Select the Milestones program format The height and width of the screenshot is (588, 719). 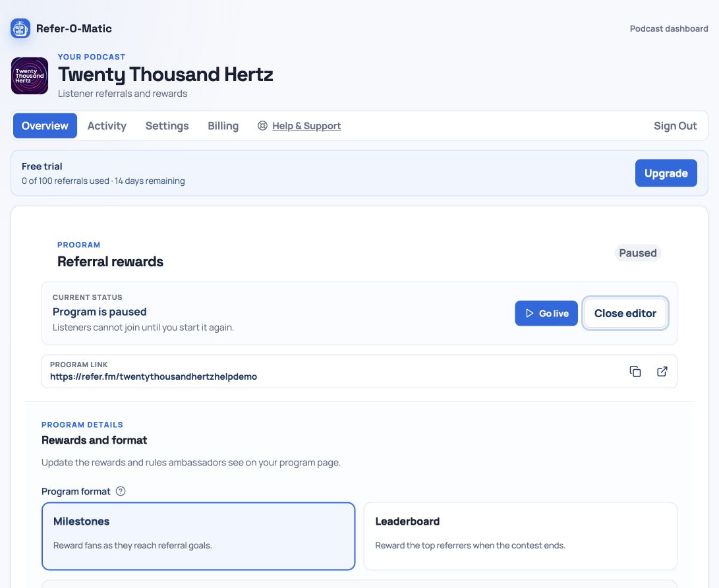click(198, 536)
